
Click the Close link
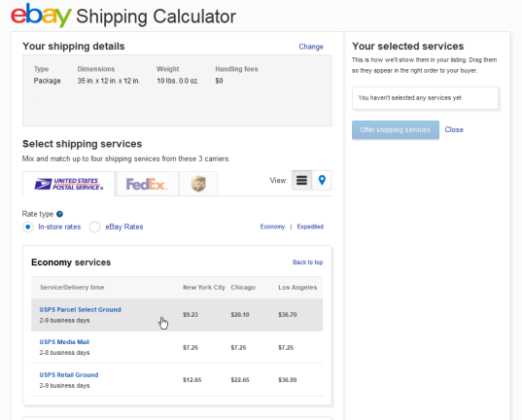click(x=454, y=129)
